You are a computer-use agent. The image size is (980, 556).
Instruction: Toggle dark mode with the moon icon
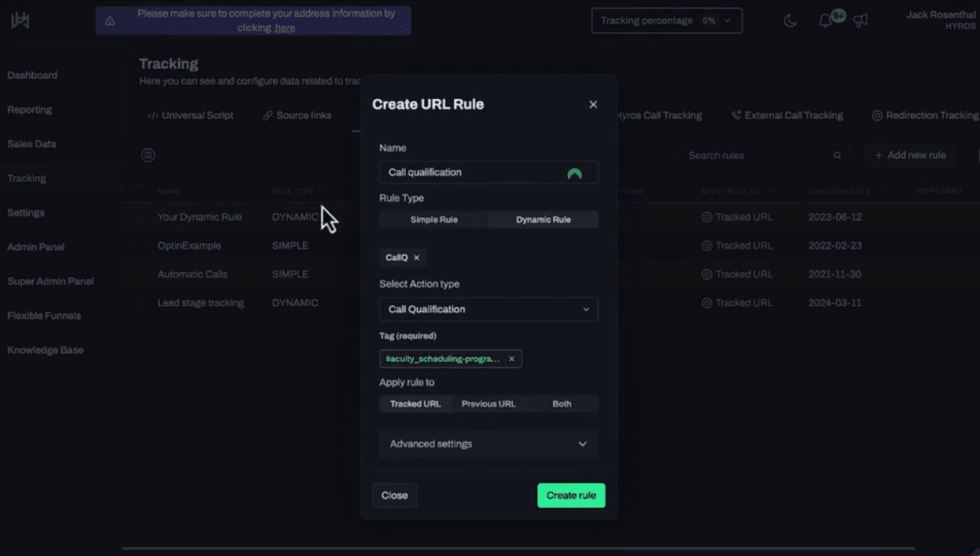(790, 21)
